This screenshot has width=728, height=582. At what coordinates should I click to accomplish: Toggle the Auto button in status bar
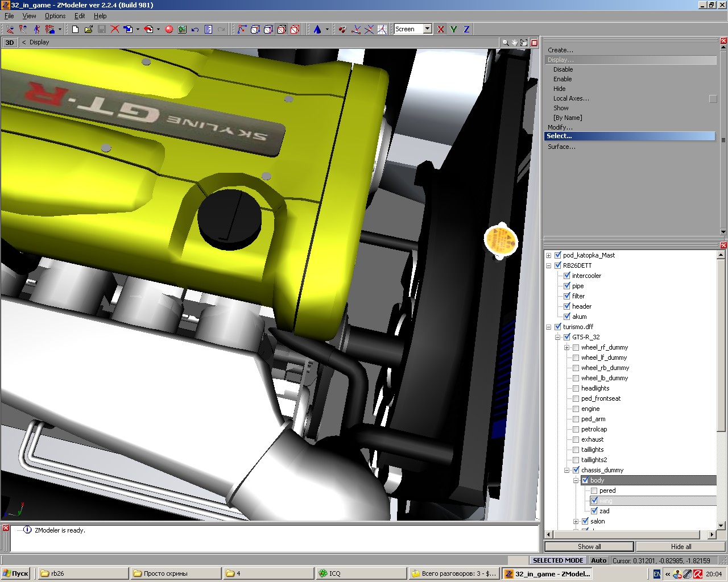[598, 560]
